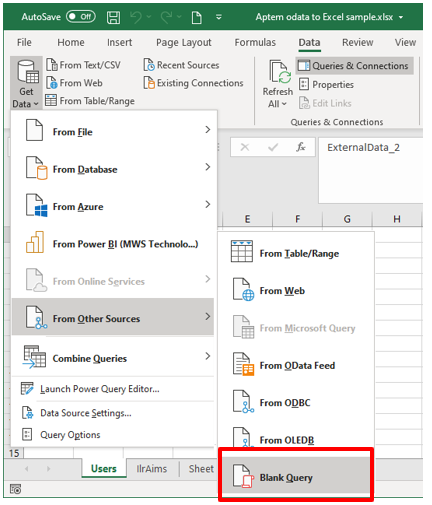Image resolution: width=432 pixels, height=505 pixels.
Task: Click next sheet navigation arrow
Action: pos(48,469)
